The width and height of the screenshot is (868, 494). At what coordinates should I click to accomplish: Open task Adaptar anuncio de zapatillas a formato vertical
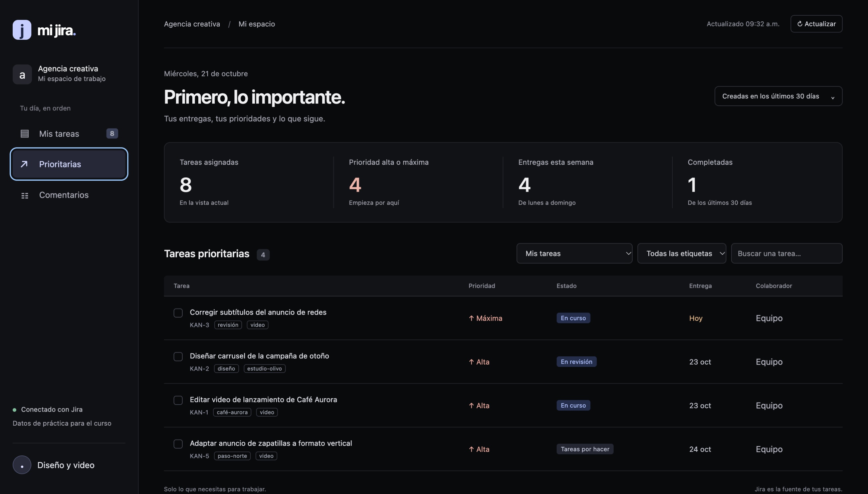tap(271, 443)
